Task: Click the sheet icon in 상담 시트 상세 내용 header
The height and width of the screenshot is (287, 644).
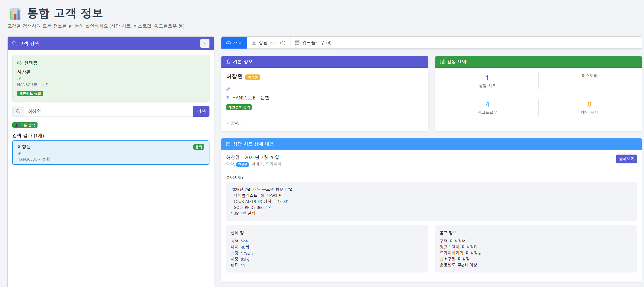Action: tap(228, 144)
